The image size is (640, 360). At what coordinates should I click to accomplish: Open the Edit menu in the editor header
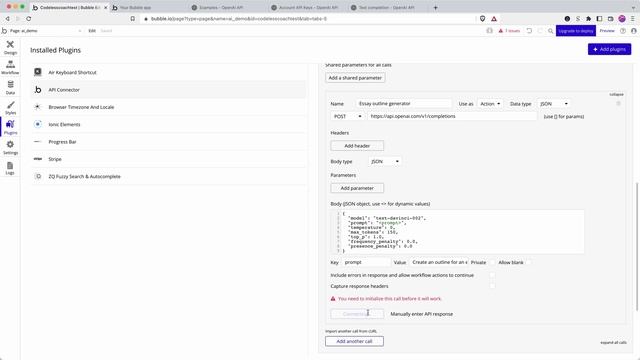coord(92,31)
